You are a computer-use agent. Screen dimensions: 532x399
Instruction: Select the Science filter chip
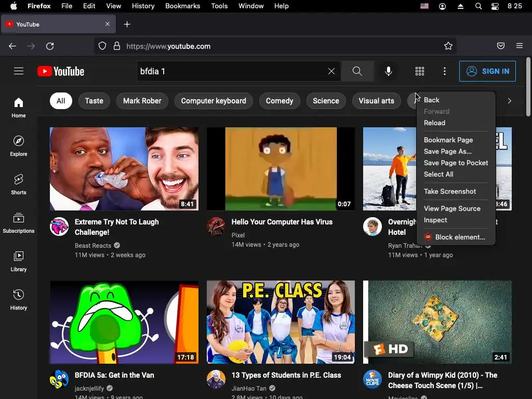point(326,101)
